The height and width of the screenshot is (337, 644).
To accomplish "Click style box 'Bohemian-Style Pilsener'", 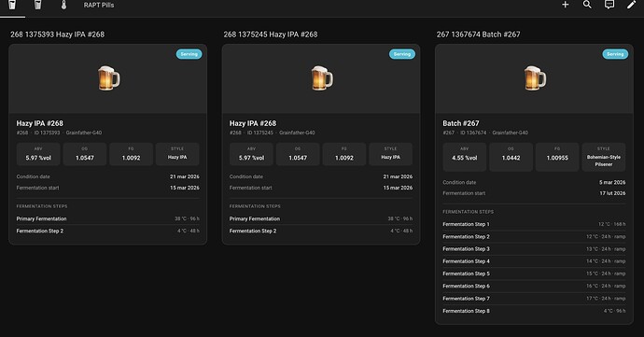I will pyautogui.click(x=604, y=157).
